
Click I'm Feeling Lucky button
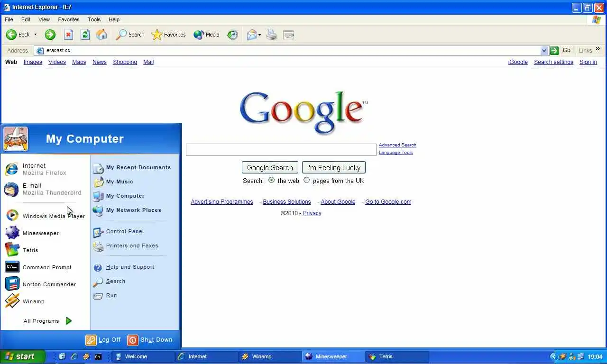click(334, 167)
